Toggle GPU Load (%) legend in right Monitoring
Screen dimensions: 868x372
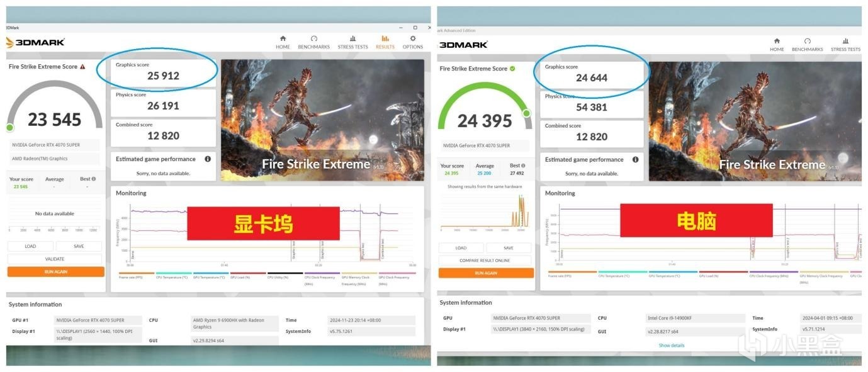[723, 275]
